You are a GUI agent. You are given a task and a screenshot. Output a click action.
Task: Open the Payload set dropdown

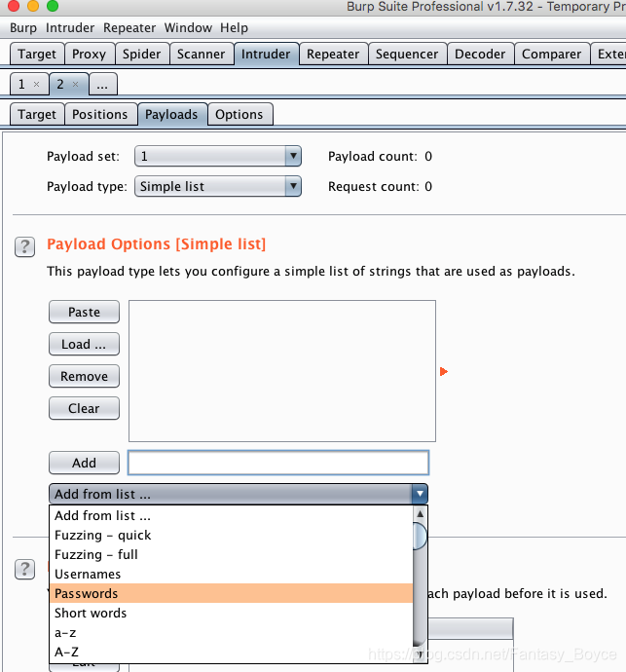tap(218, 156)
